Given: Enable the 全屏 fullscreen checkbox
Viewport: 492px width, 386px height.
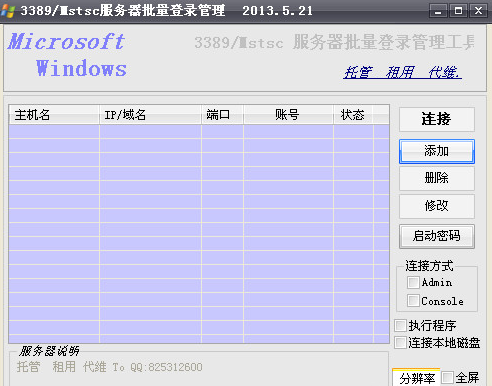Looking at the screenshot, I should (447, 378).
